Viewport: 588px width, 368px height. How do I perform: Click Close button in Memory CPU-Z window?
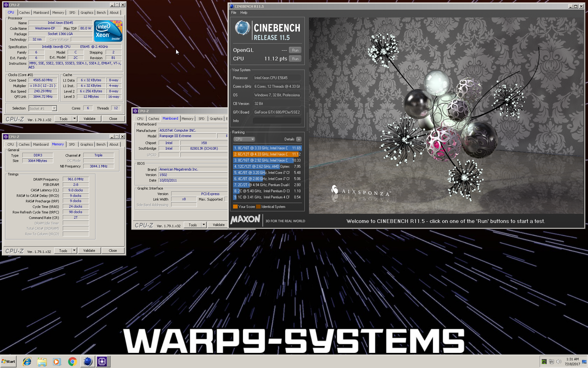113,251
